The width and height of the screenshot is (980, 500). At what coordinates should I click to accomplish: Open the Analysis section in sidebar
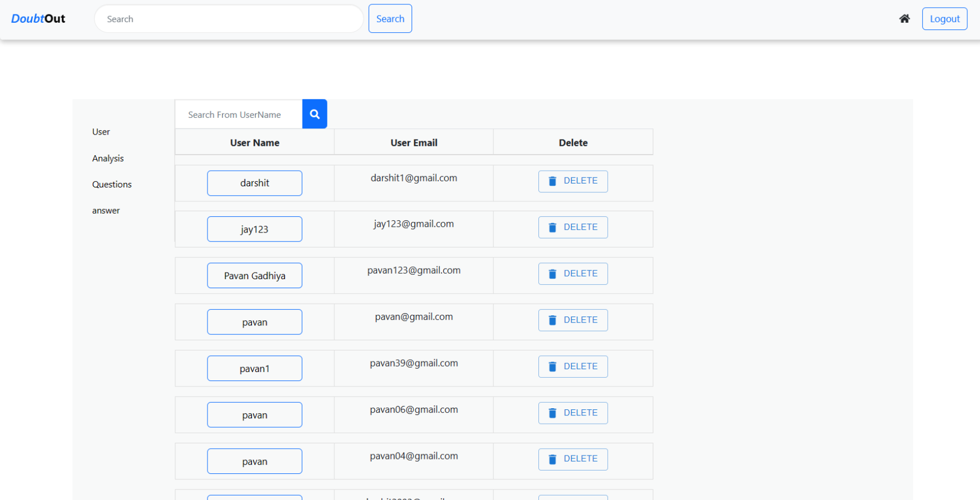(108, 159)
